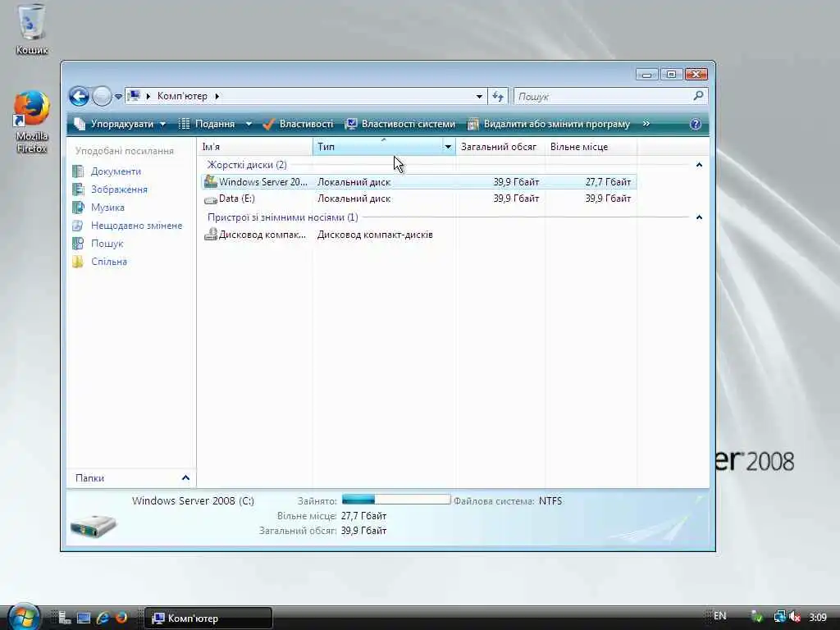Open the Recycle Bin desktop icon

(32, 30)
